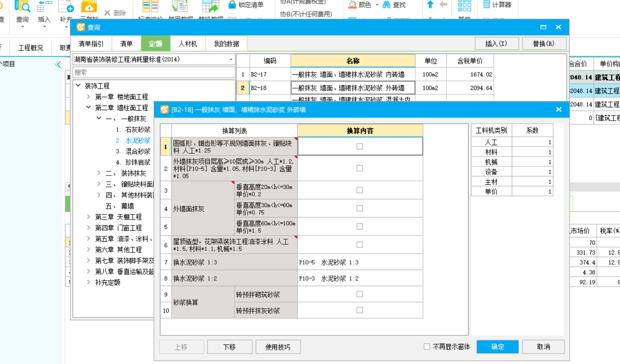The width and height of the screenshot is (620, 364).
Task: Close the B2-18 conversion dialog
Action: (x=559, y=109)
